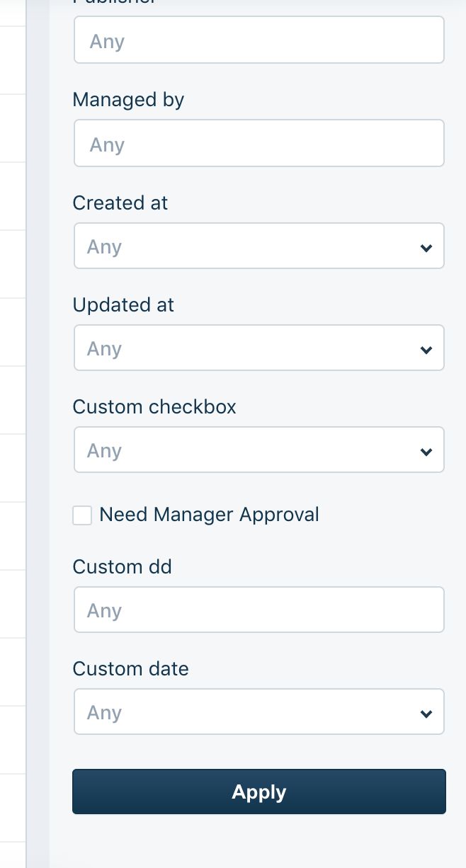Click the chevron arrow in Custom date field
The height and width of the screenshot is (868, 466).
click(x=426, y=713)
